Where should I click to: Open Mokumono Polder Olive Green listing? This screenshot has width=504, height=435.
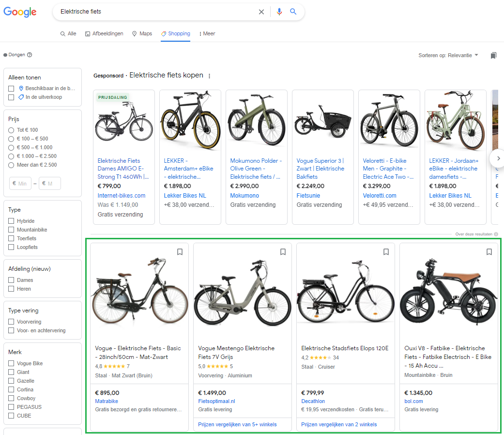(x=256, y=169)
